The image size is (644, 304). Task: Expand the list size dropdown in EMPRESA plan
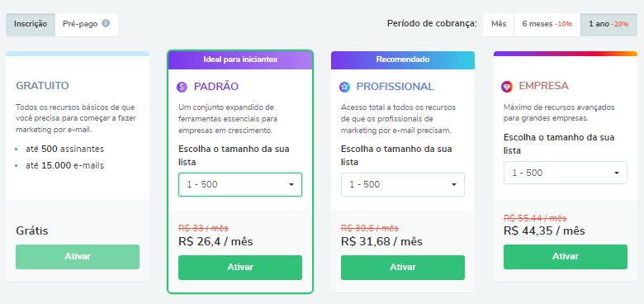566,173
